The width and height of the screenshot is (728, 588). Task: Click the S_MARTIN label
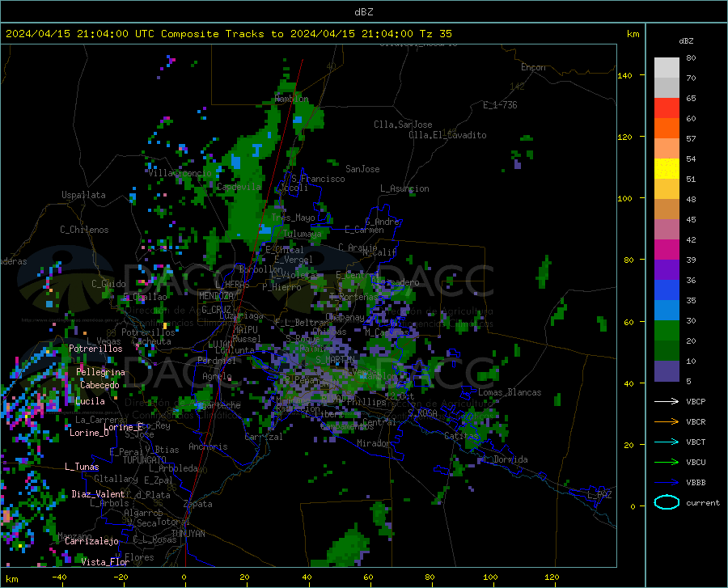click(335, 360)
